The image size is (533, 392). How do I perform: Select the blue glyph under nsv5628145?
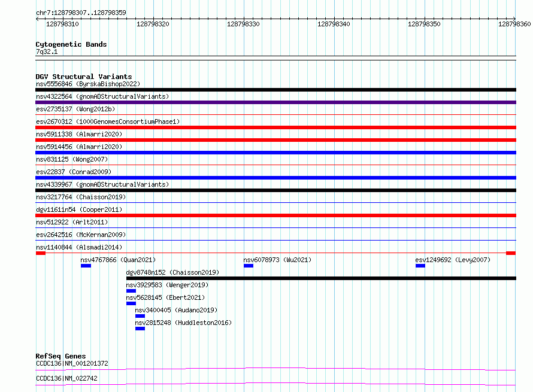(x=131, y=303)
